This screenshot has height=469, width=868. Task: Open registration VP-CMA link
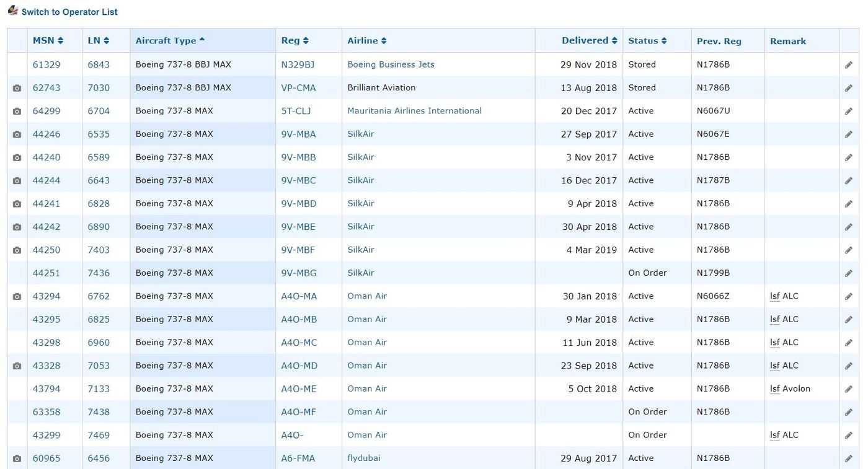[298, 88]
